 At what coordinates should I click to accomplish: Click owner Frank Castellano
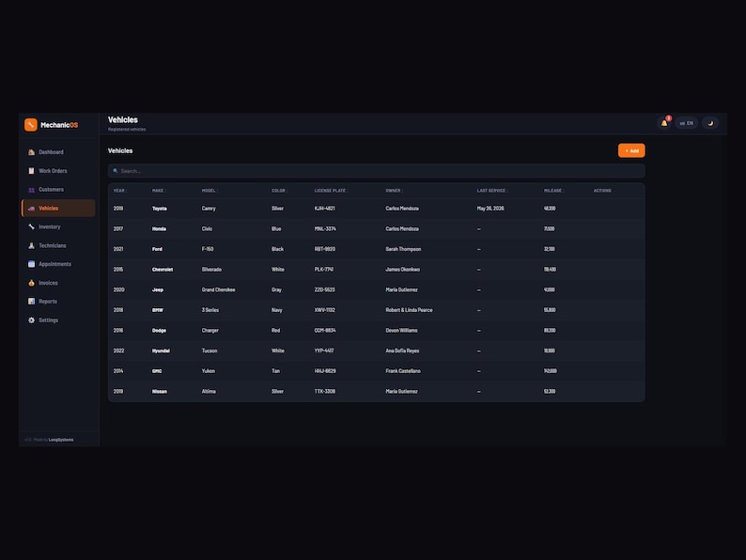coord(403,371)
